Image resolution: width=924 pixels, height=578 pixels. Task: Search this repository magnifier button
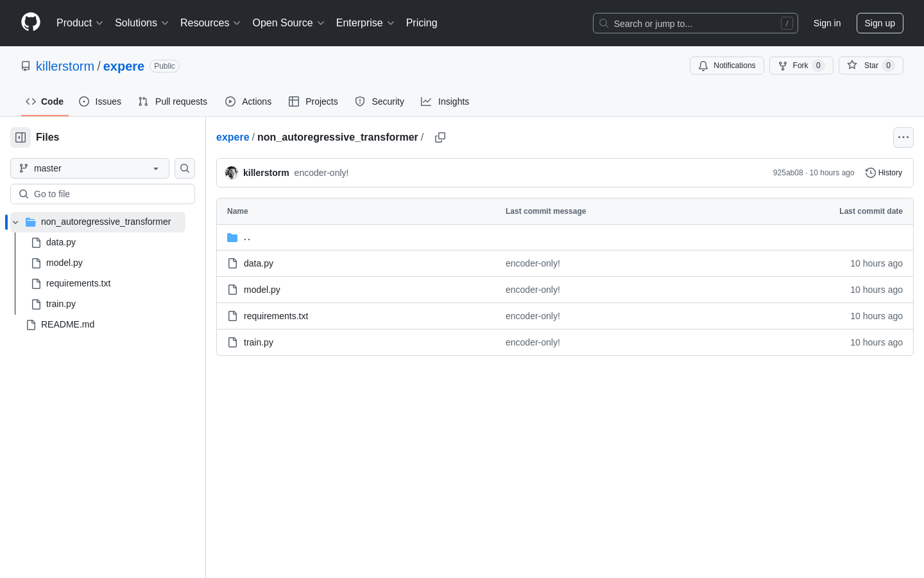click(185, 168)
